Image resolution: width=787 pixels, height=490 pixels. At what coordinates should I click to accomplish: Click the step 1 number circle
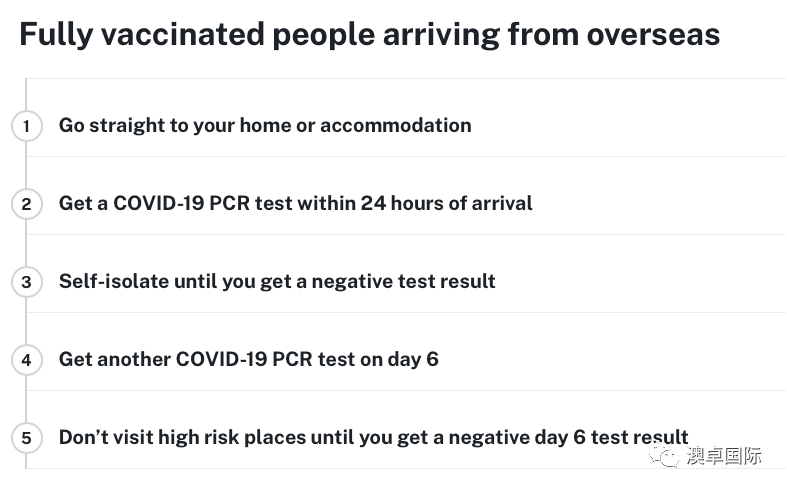[x=26, y=126]
